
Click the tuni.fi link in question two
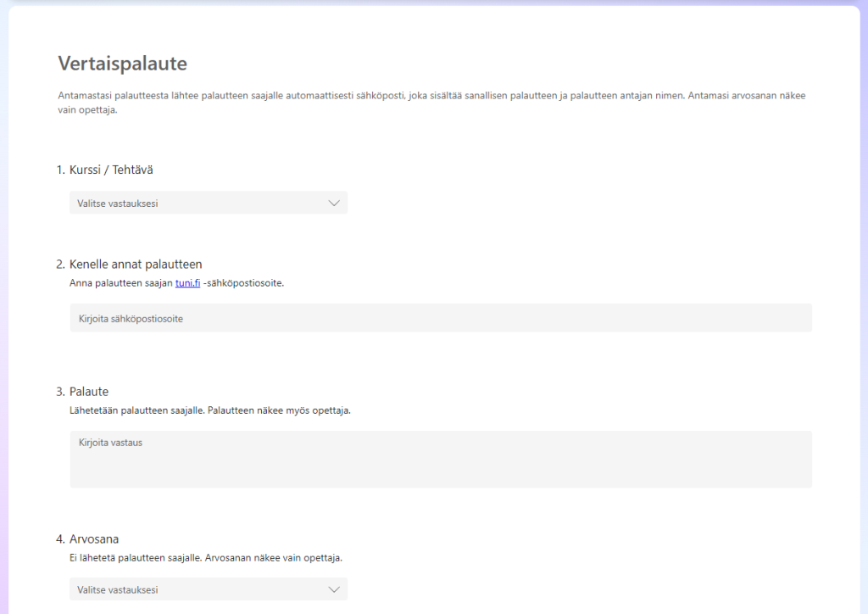click(186, 282)
